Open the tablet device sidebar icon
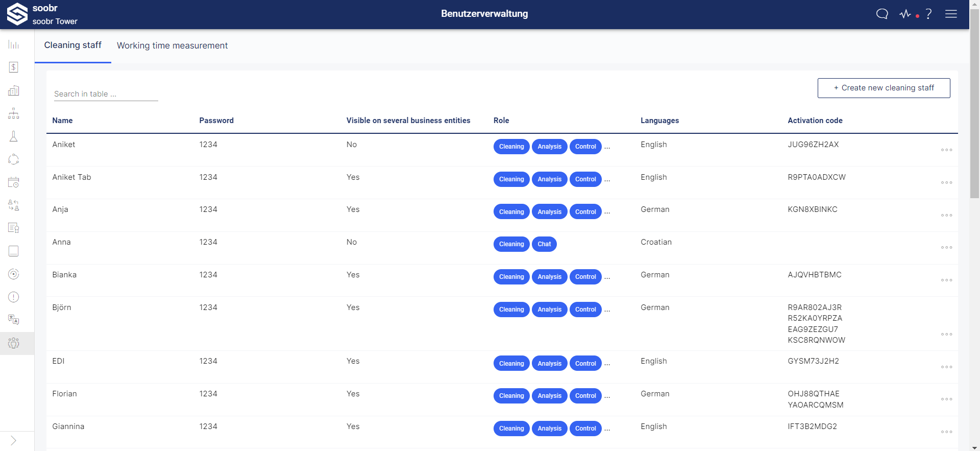 point(14,251)
